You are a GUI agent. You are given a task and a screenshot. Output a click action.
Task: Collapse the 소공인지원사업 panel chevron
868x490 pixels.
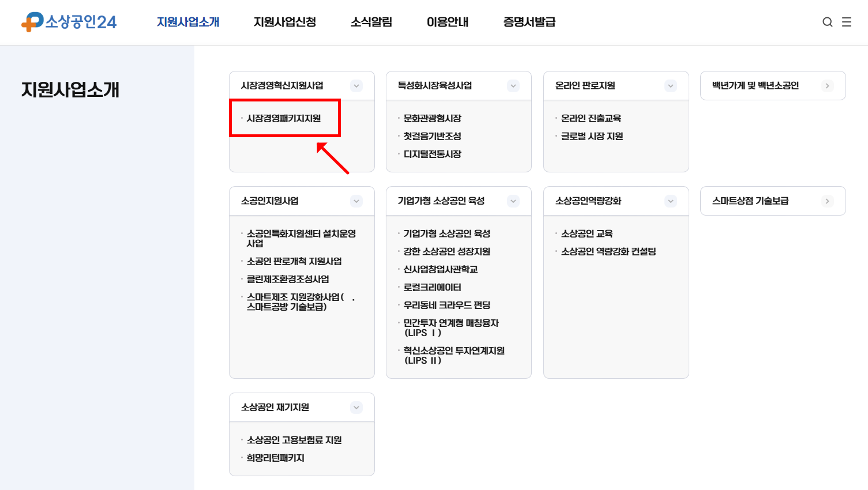tap(356, 201)
